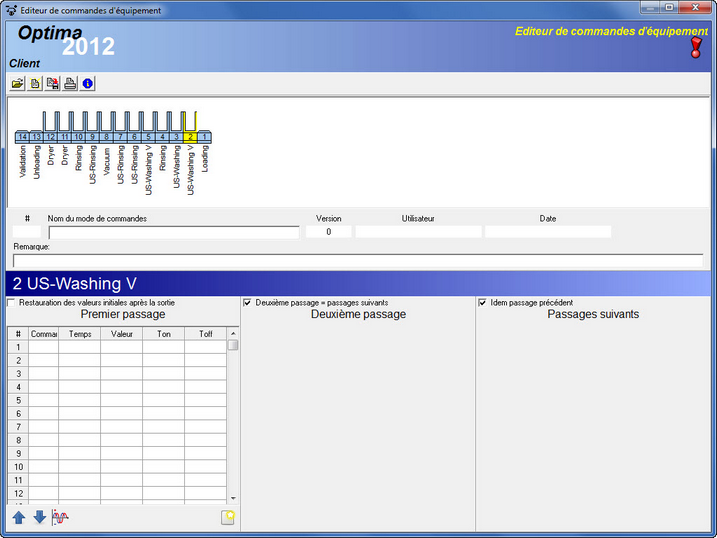717x538 pixels.
Task: Click the Nom du mode de commandes field
Action: pyautogui.click(x=174, y=232)
